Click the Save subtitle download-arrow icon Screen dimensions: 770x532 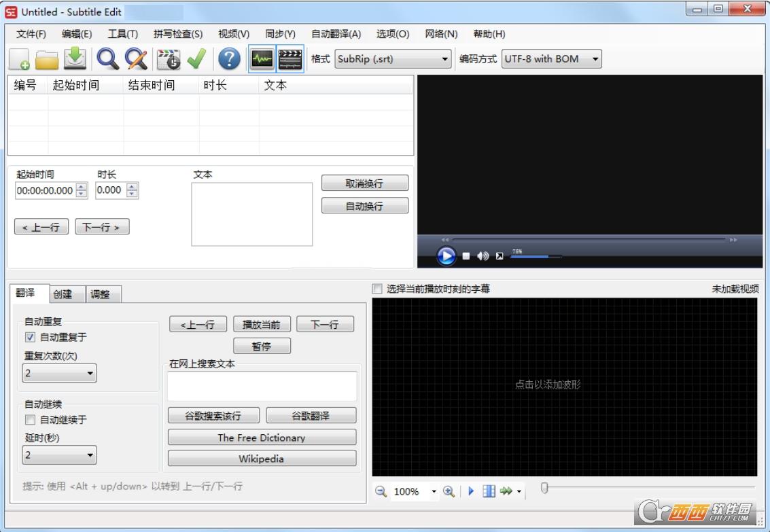(75, 59)
